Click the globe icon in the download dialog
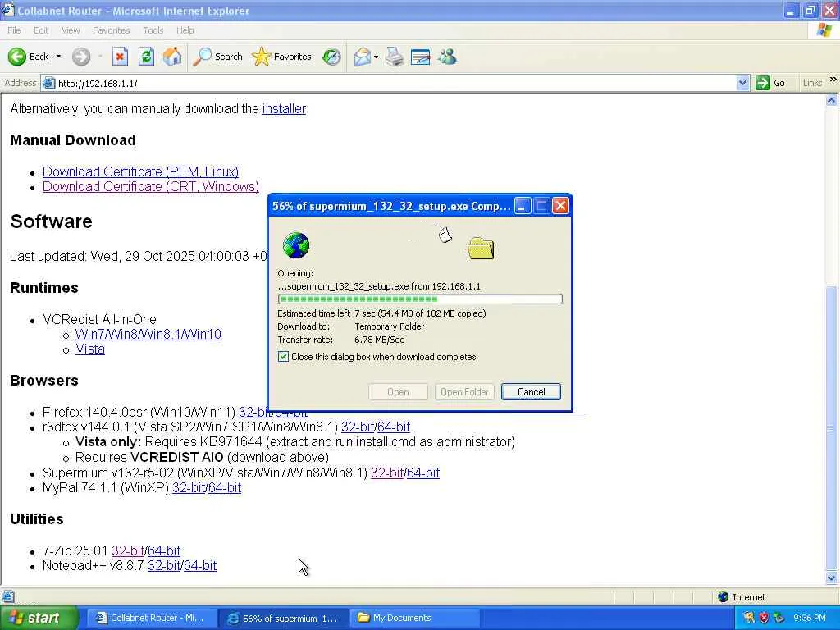840x630 pixels. (295, 245)
